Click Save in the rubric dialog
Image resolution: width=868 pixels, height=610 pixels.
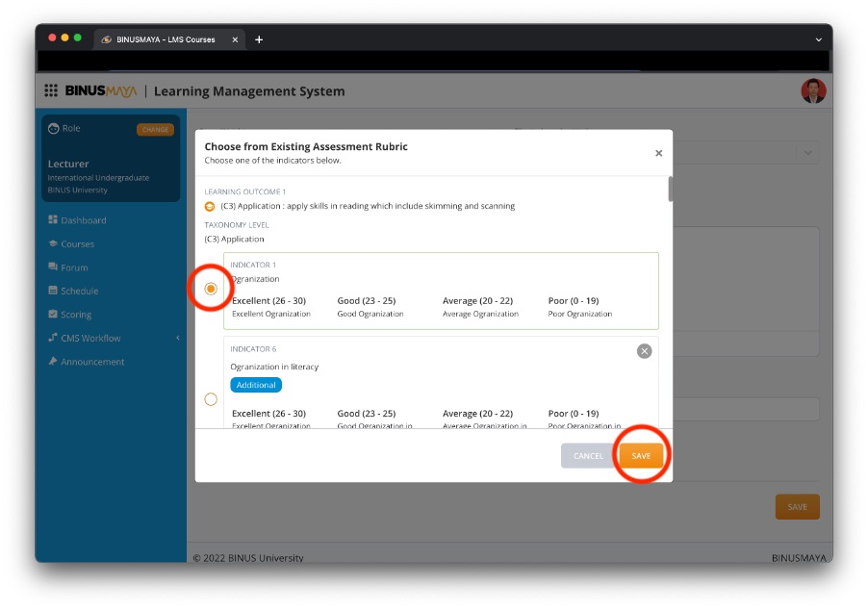click(641, 455)
